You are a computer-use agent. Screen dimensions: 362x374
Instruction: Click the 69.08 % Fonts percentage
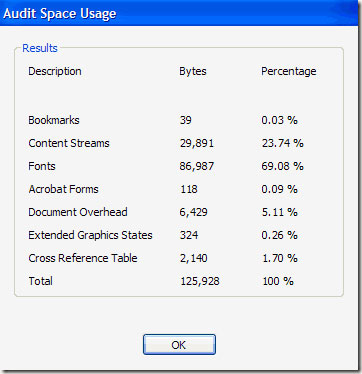click(x=282, y=166)
